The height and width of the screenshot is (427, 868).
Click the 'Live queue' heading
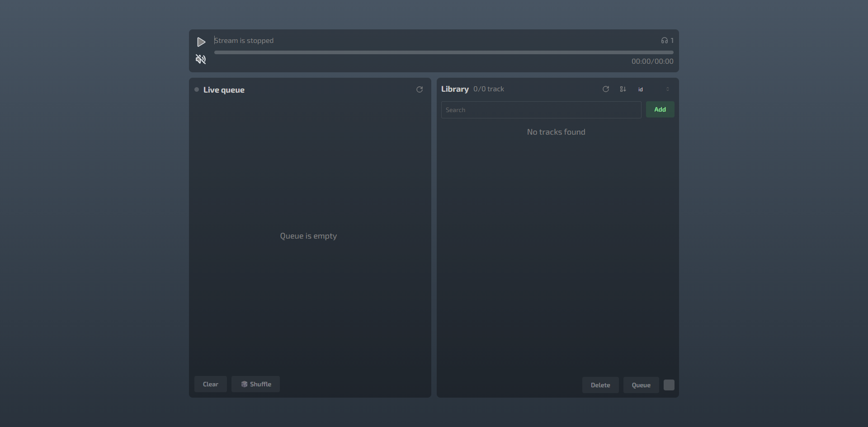pyautogui.click(x=224, y=90)
